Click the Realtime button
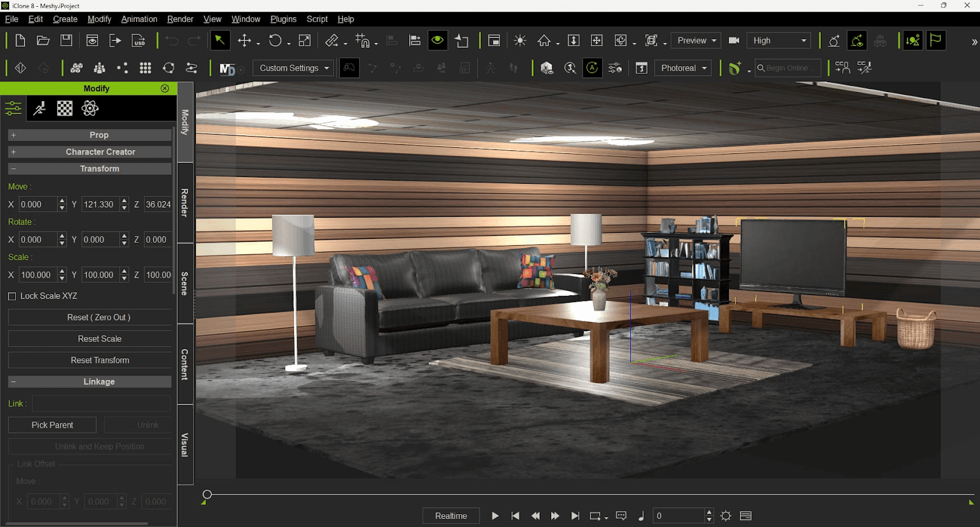Viewport: 980px width, 527px height. (x=451, y=516)
